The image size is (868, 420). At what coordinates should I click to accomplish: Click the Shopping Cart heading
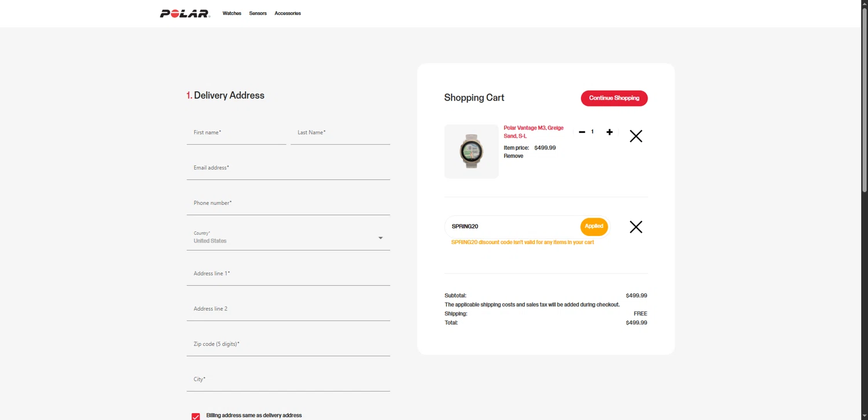474,98
